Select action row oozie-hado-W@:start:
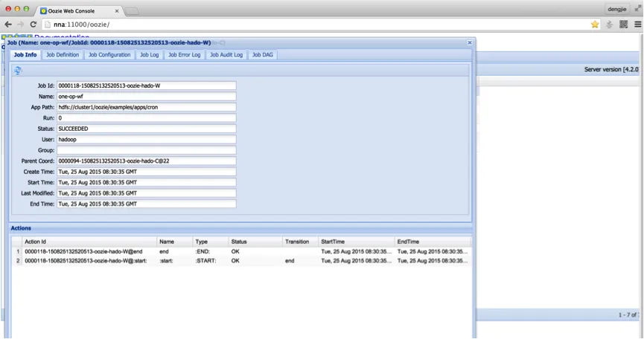This screenshot has width=644, height=339. tap(241, 261)
